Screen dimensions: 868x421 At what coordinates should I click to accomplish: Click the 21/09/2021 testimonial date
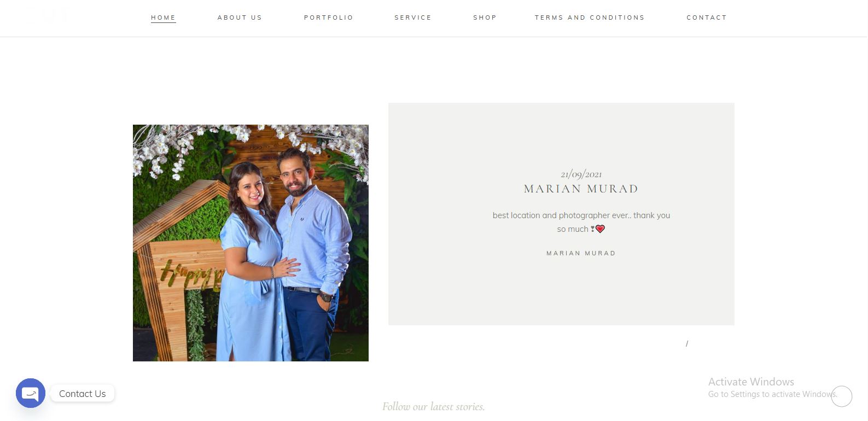click(581, 174)
